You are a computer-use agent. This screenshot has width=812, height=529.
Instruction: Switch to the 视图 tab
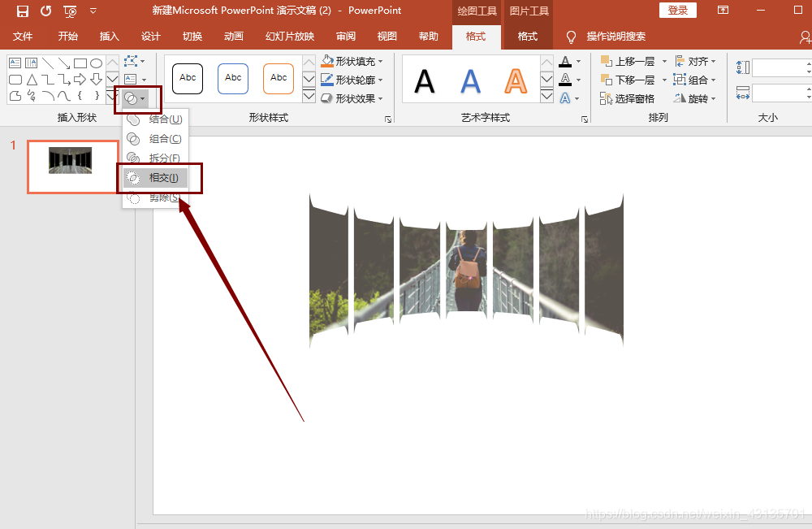387,37
